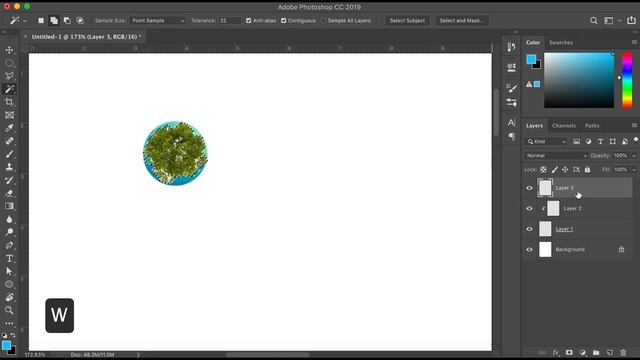Select the Crop tool

(x=9, y=102)
